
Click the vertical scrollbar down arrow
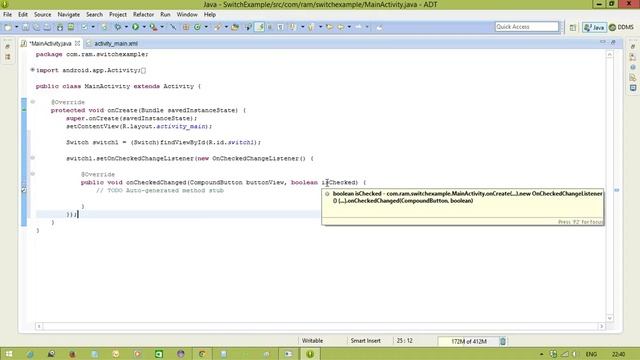(x=610, y=318)
